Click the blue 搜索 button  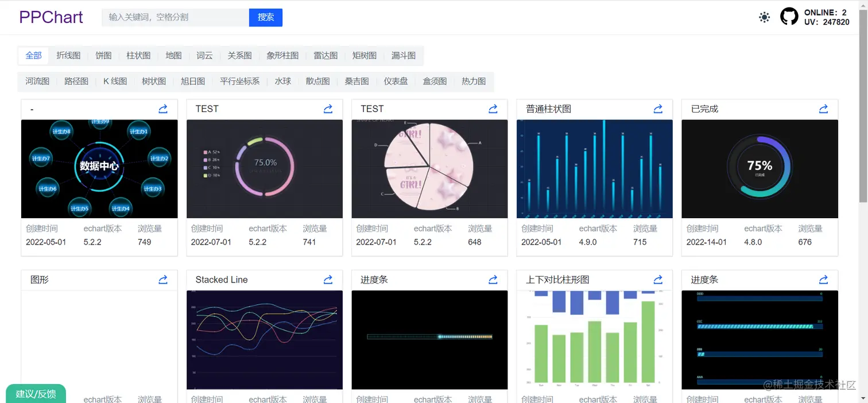[x=266, y=17]
